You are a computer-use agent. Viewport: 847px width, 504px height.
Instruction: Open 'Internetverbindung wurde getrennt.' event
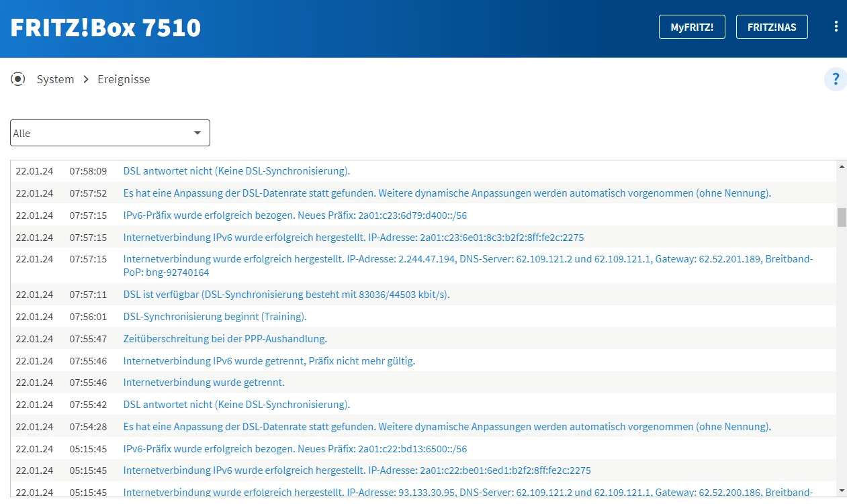(x=204, y=383)
